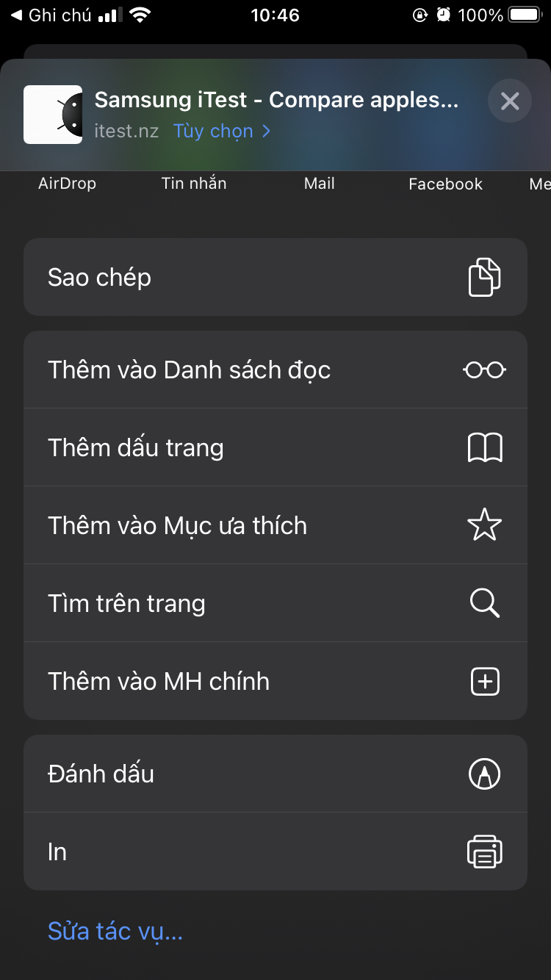Tap the magnifying glass search icon
551x980 pixels.
coord(484,604)
